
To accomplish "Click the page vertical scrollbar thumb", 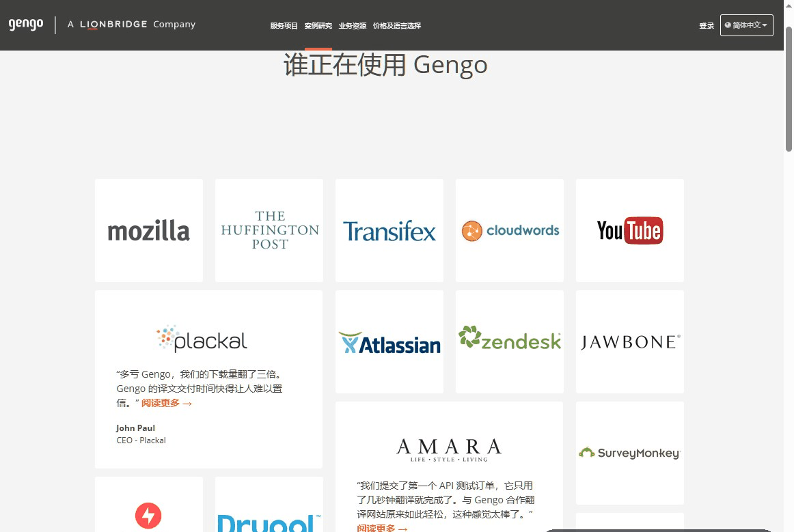I will click(x=789, y=89).
